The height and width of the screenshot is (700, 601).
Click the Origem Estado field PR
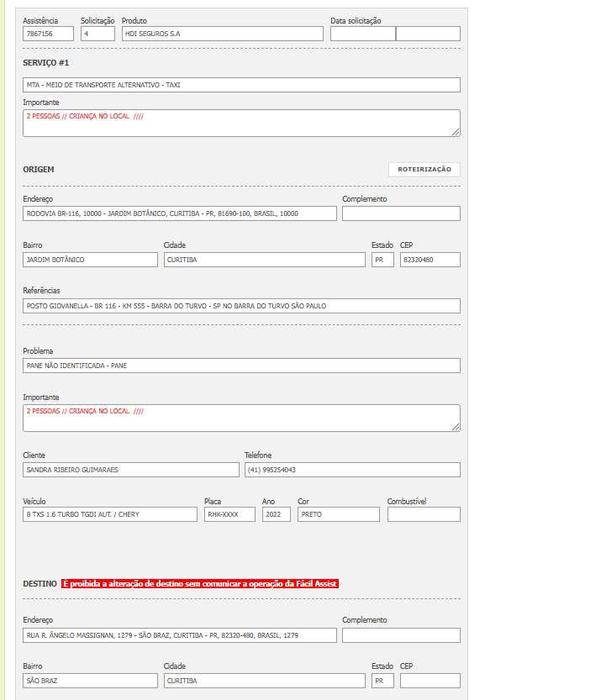(x=382, y=260)
